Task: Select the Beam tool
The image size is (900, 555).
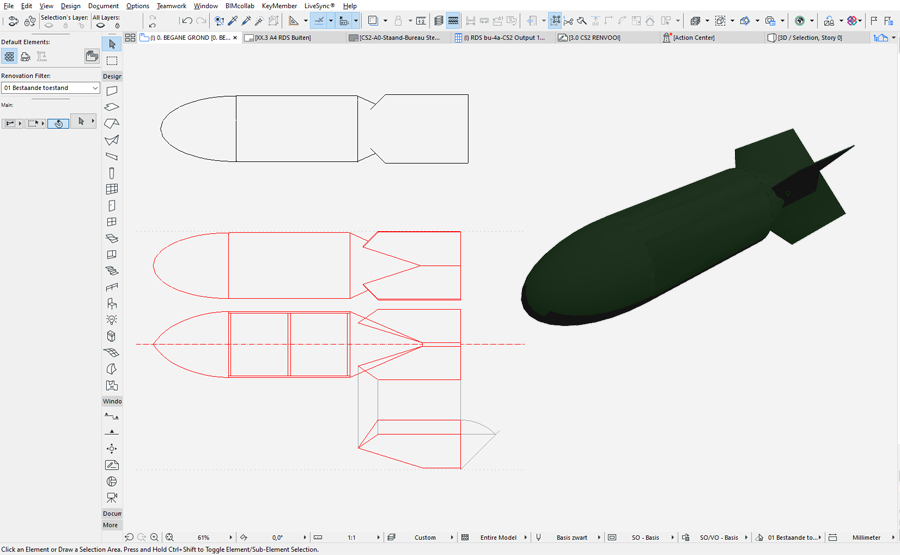Action: (x=112, y=156)
